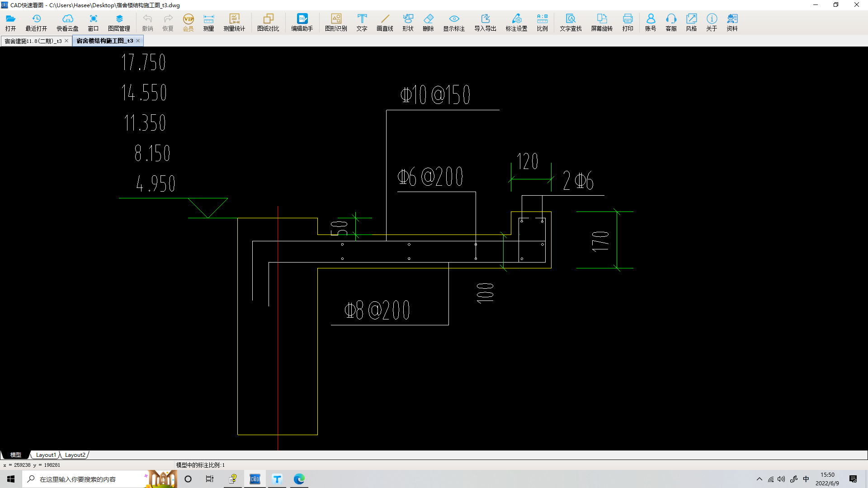Select the 删除 eraser tool
The image size is (868, 488).
[428, 22]
